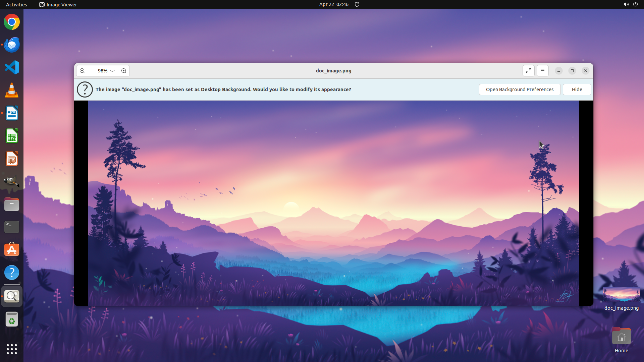The image size is (644, 362).
Task: Select doc_image.png thumbnail on the desktop
Action: click(621, 295)
